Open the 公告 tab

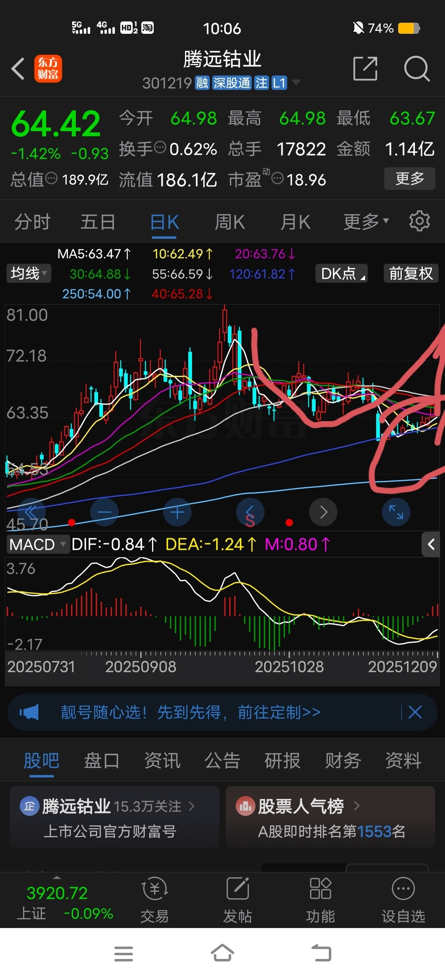(222, 760)
